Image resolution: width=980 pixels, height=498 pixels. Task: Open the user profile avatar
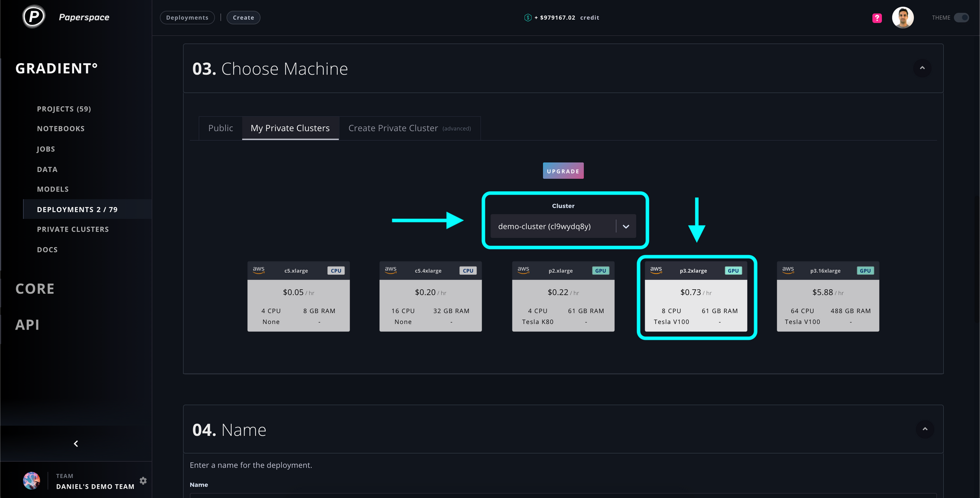[903, 18]
